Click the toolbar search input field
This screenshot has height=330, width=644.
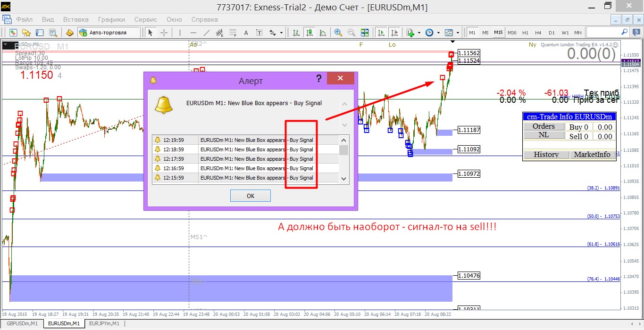pyautogui.click(x=607, y=32)
